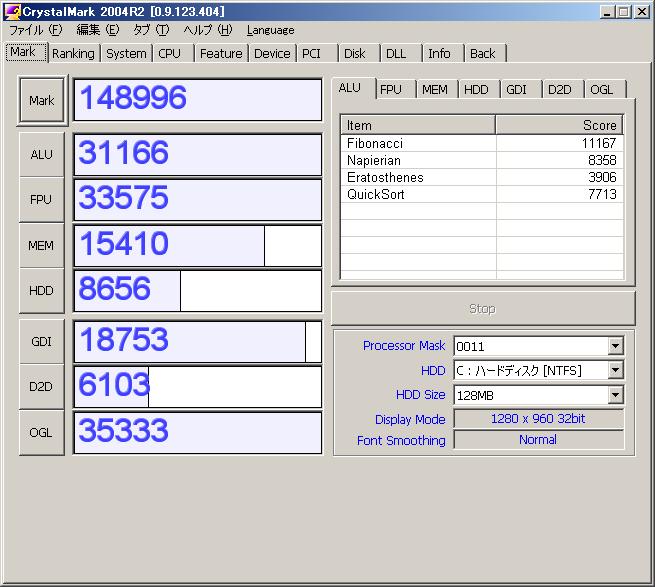Run the full Mark benchmark button
The width and height of the screenshot is (655, 587).
41,101
